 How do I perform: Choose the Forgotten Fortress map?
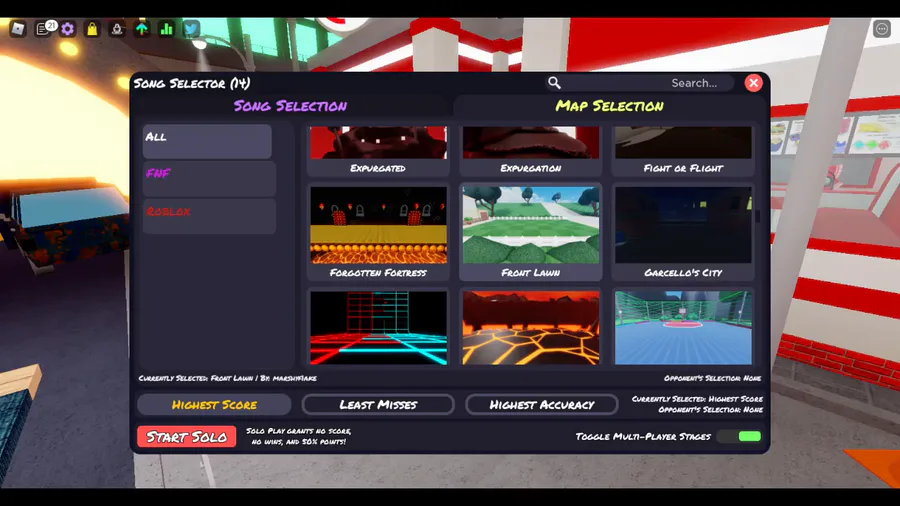(378, 232)
